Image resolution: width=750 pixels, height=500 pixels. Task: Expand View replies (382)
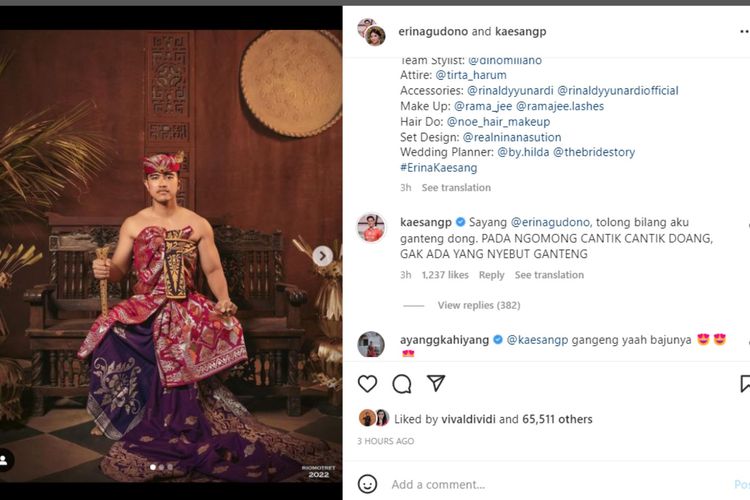pos(478,305)
